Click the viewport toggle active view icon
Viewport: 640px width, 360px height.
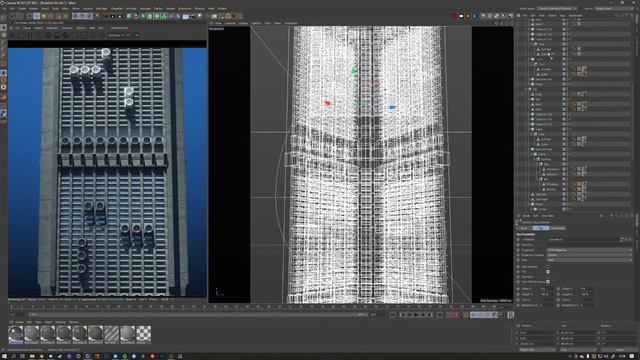pos(511,23)
